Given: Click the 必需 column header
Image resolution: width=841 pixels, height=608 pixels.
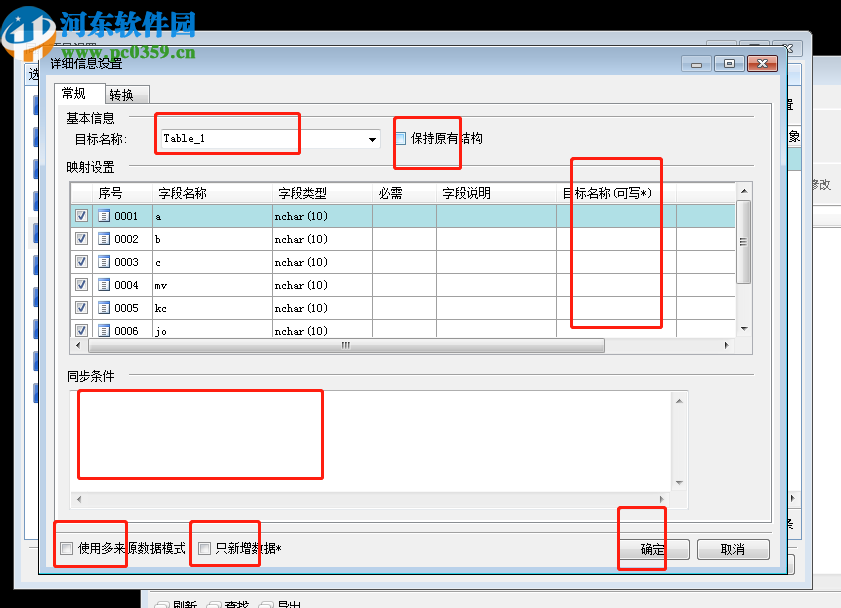Looking at the screenshot, I should coord(404,193).
